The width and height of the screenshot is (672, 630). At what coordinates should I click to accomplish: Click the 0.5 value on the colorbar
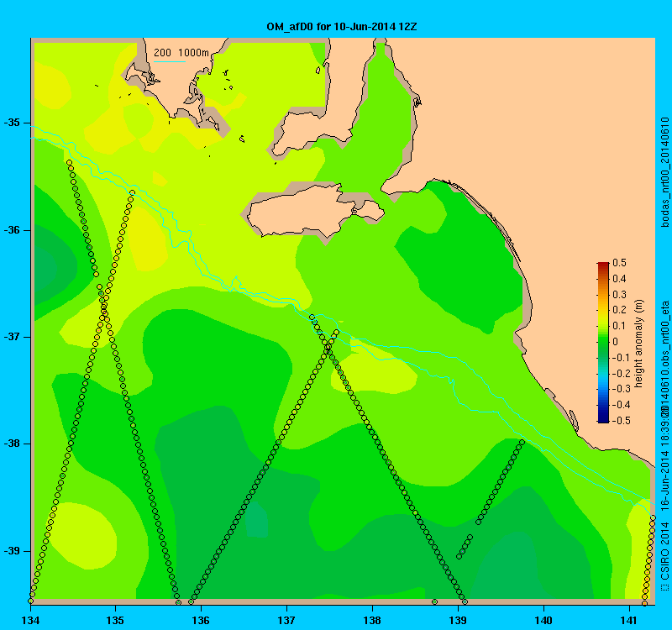[619, 263]
